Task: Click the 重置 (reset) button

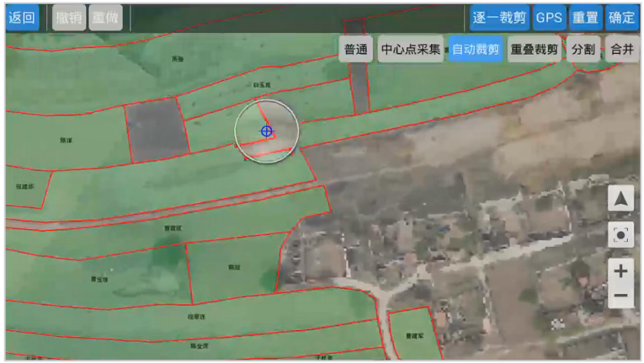Action: point(585,18)
